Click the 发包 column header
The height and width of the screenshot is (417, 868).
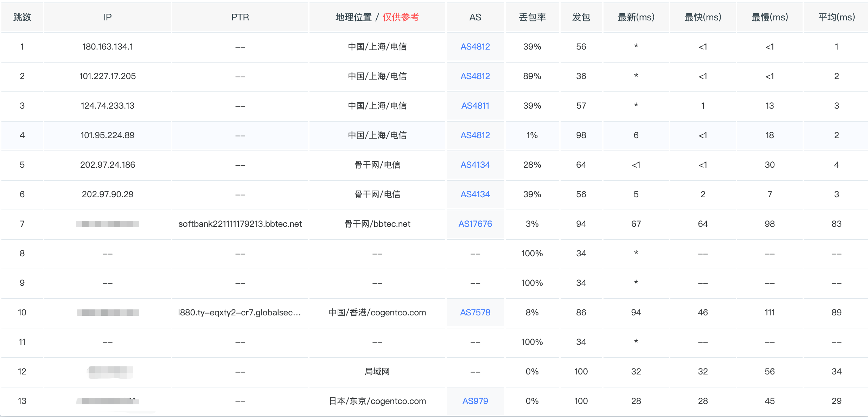point(581,17)
